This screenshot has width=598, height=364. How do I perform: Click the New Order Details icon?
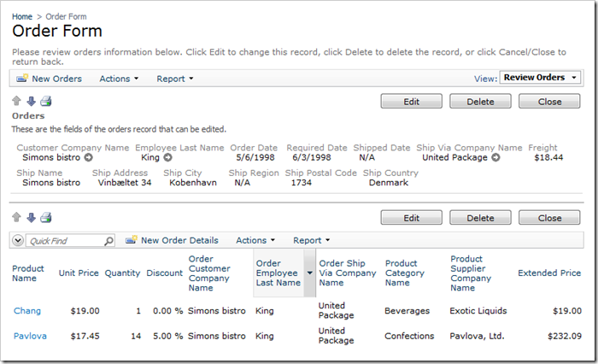[x=132, y=240]
